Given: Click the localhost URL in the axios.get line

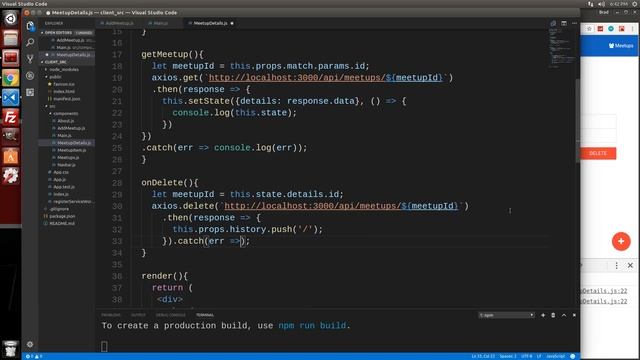Looking at the screenshot, I should coord(326,78).
